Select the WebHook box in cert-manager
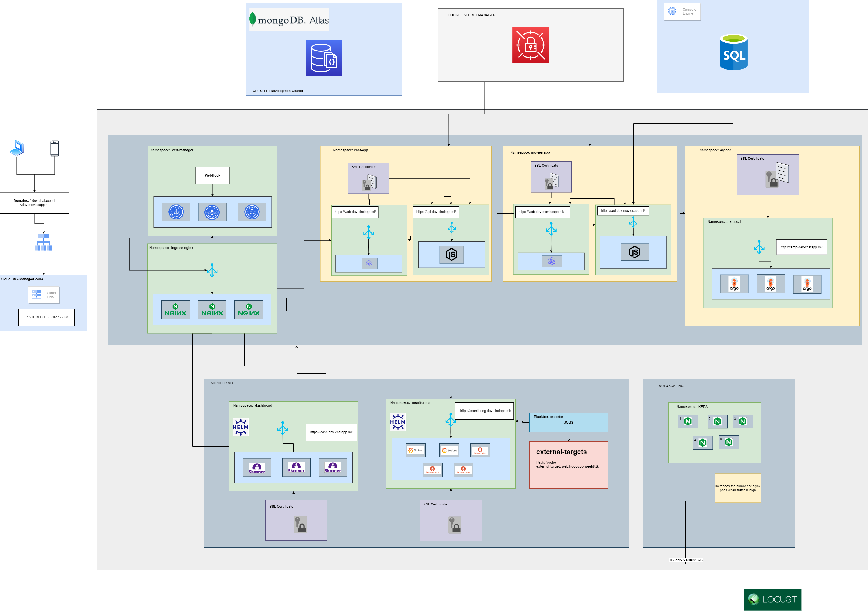This screenshot has height=611, width=868. (213, 175)
